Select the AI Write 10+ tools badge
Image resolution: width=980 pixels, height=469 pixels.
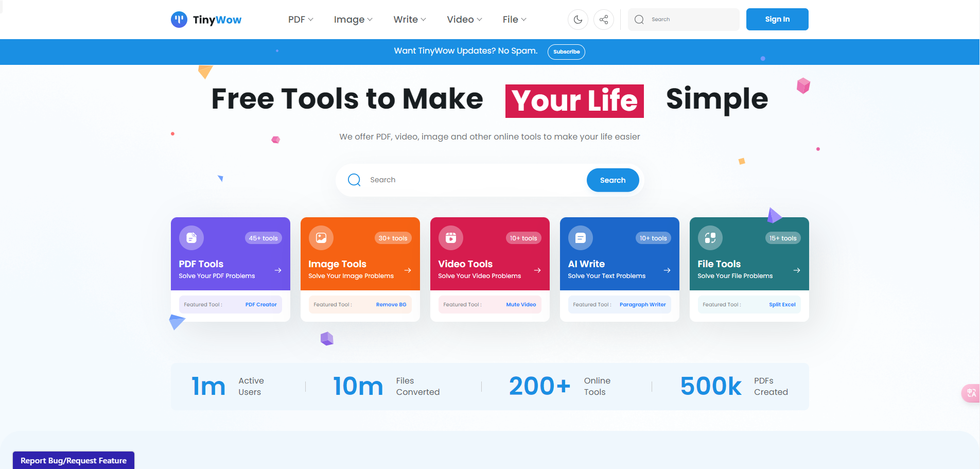point(653,238)
